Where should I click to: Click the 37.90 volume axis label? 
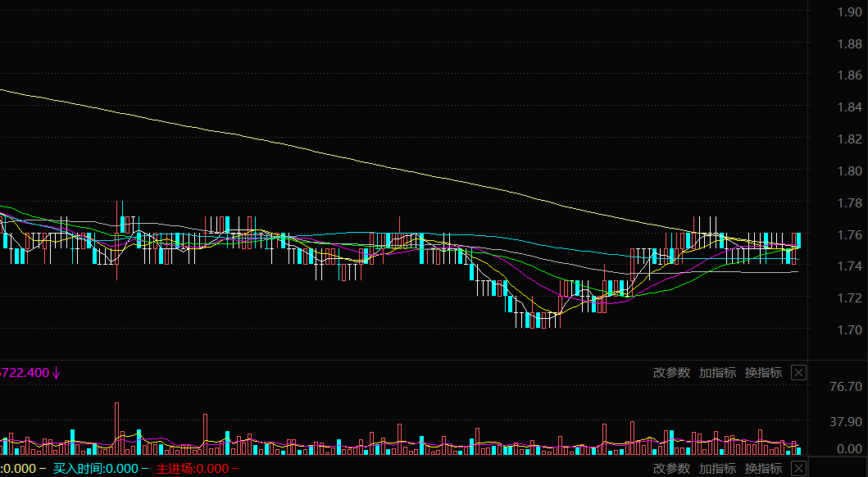click(x=845, y=421)
